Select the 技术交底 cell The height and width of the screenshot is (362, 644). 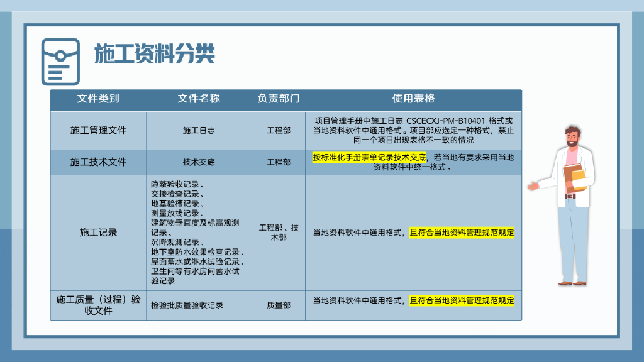[x=199, y=162]
